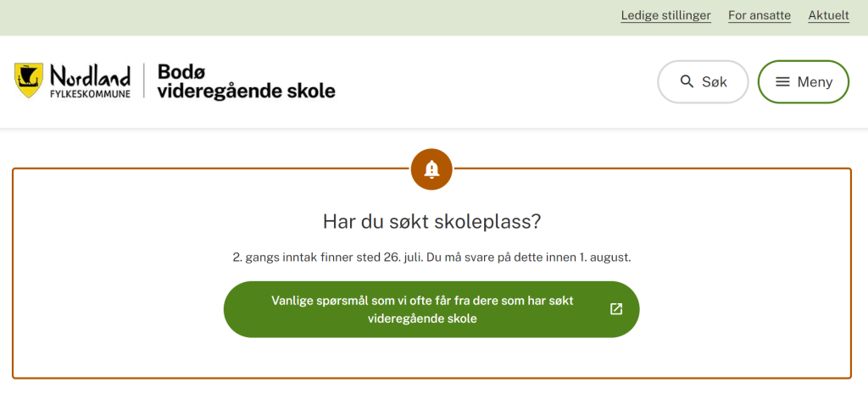Screen dimensions: 868x399
Task: Open the Ledige stillinger link
Action: 666,15
